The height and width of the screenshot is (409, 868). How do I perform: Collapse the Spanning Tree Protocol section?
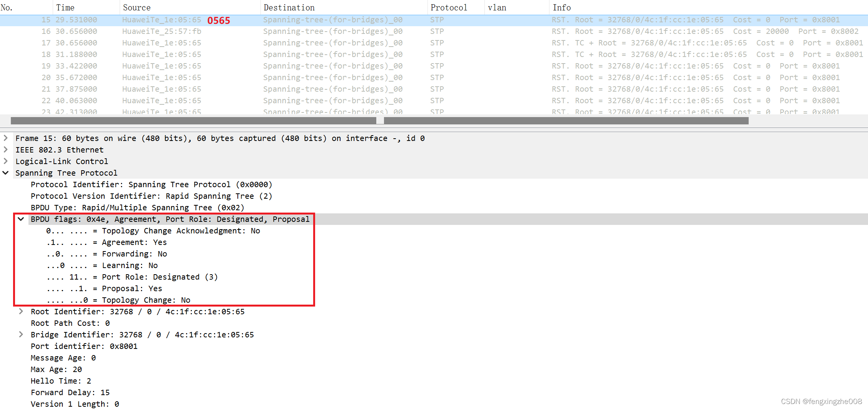pyautogui.click(x=5, y=173)
